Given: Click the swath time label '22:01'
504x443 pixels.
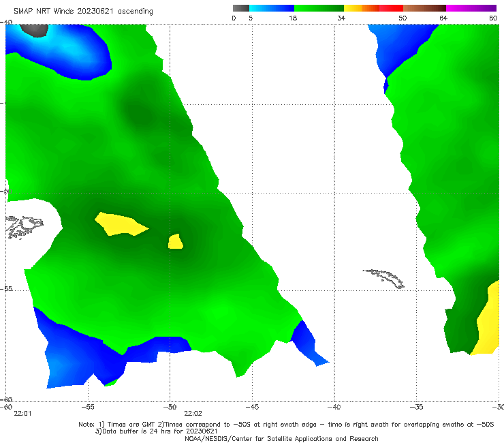Looking at the screenshot, I should (22, 414).
